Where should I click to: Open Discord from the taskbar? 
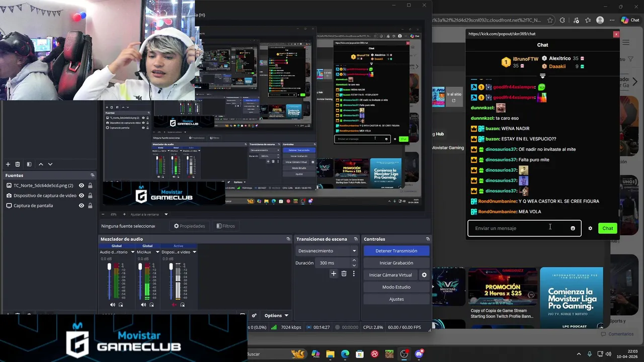[419, 354]
